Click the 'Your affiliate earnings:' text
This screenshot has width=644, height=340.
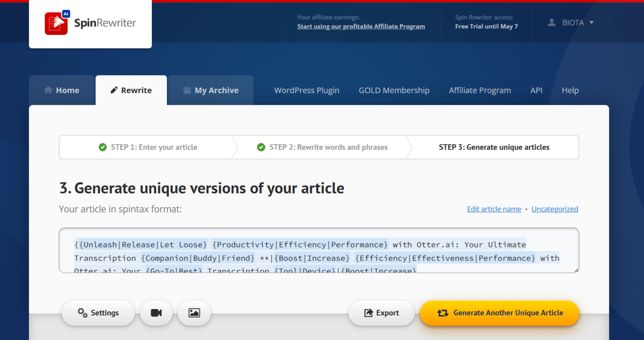click(328, 17)
